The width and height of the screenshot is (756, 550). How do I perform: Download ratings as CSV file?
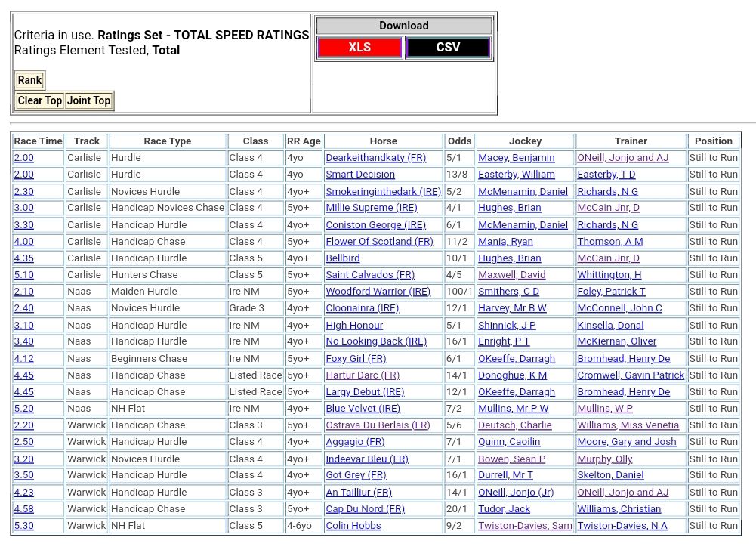coord(448,48)
